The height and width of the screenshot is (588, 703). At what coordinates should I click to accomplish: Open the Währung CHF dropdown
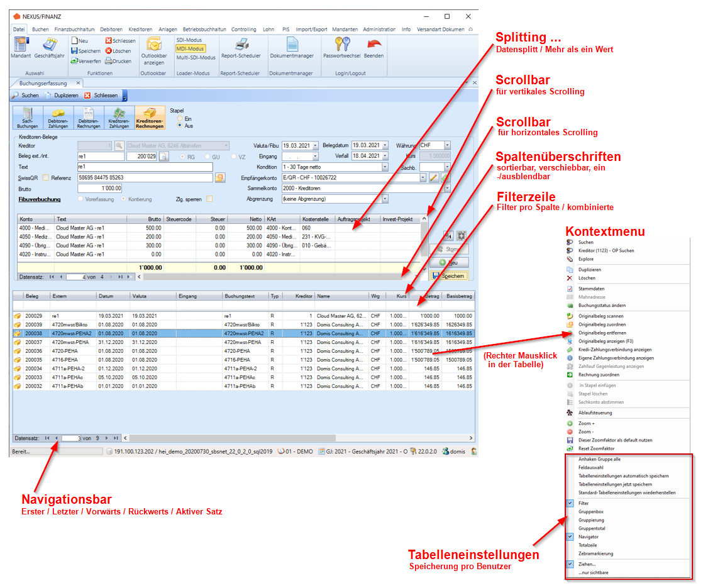(447, 145)
